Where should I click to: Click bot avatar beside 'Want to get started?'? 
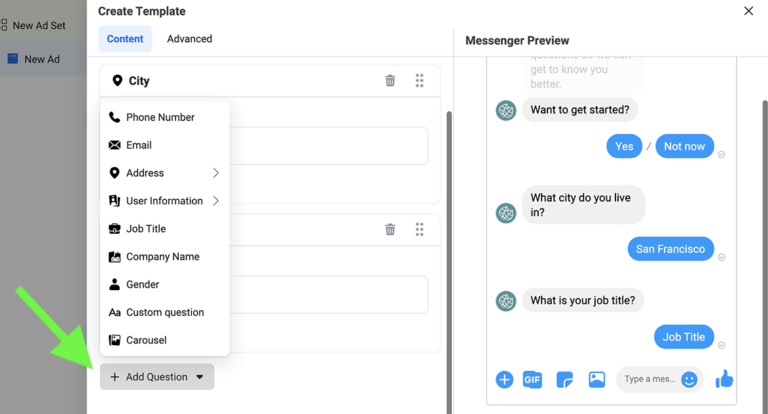506,110
